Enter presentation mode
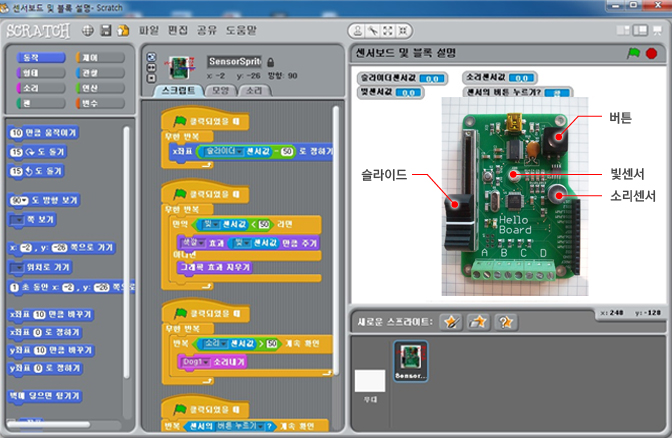The image size is (672, 438). [x=657, y=30]
